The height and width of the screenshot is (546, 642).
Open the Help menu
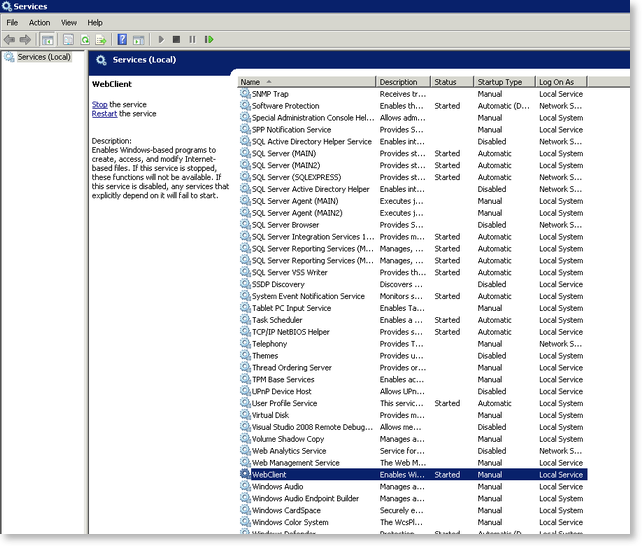coord(95,23)
